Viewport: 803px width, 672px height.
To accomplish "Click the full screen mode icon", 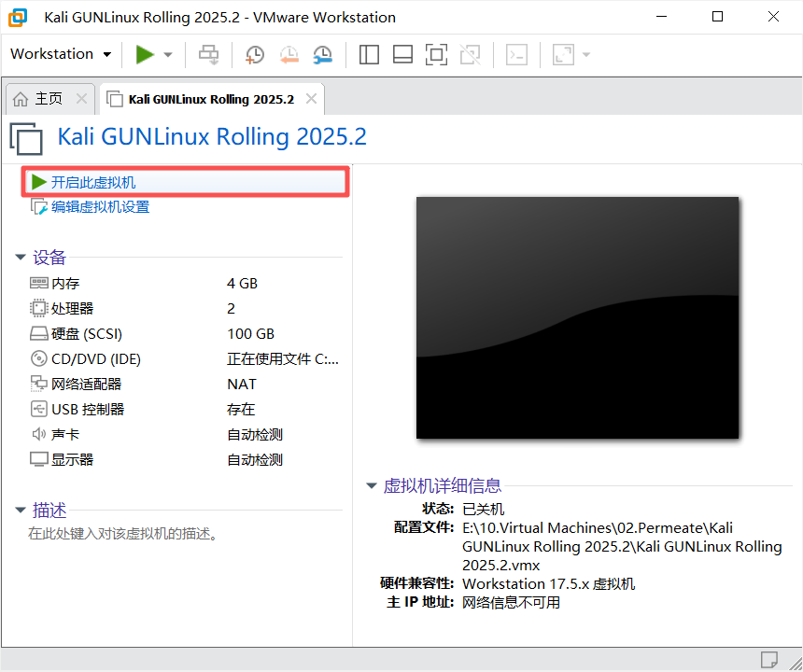I will coord(436,54).
